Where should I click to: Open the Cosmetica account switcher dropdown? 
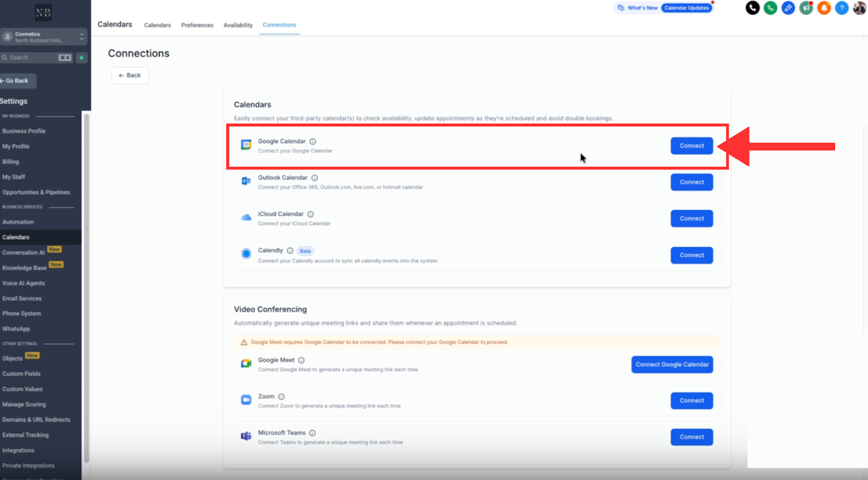click(x=43, y=37)
